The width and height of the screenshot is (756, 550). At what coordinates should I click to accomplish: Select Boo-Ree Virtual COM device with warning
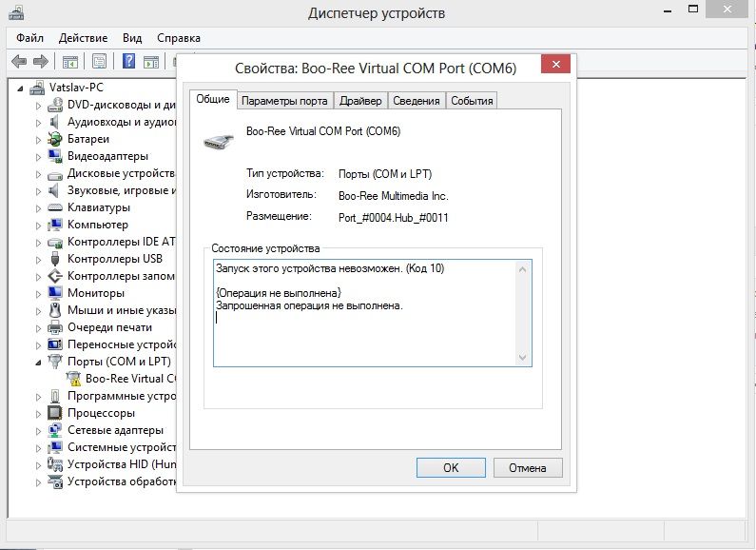click(124, 379)
